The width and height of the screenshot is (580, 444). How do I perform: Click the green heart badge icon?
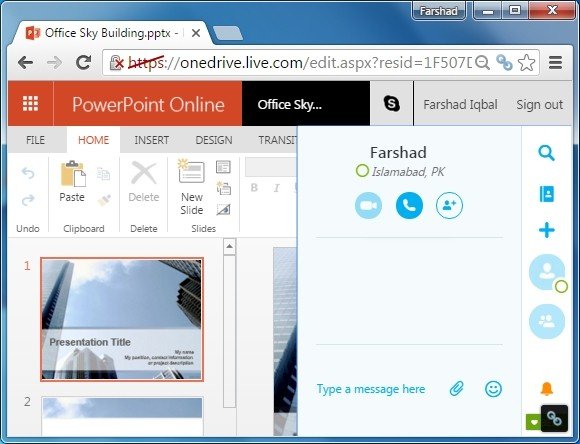pos(533,422)
